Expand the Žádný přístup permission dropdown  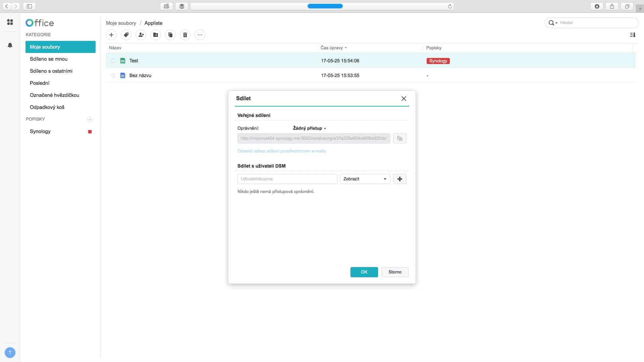pyautogui.click(x=309, y=128)
